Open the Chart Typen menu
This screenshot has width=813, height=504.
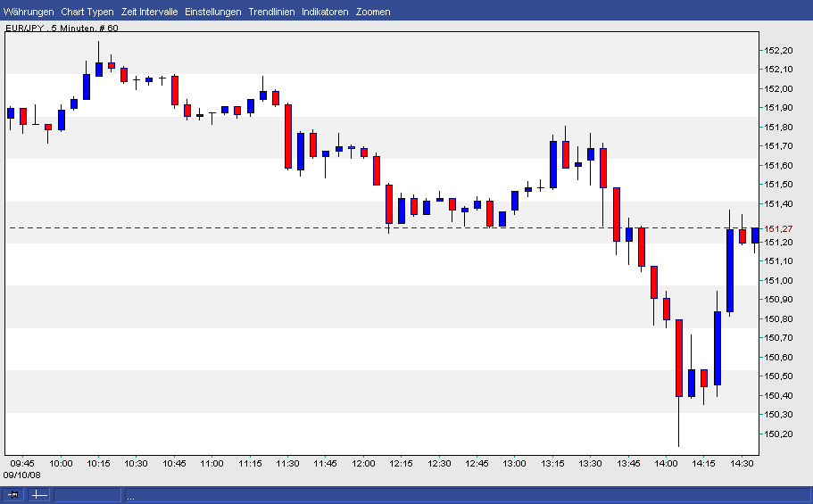pos(87,12)
